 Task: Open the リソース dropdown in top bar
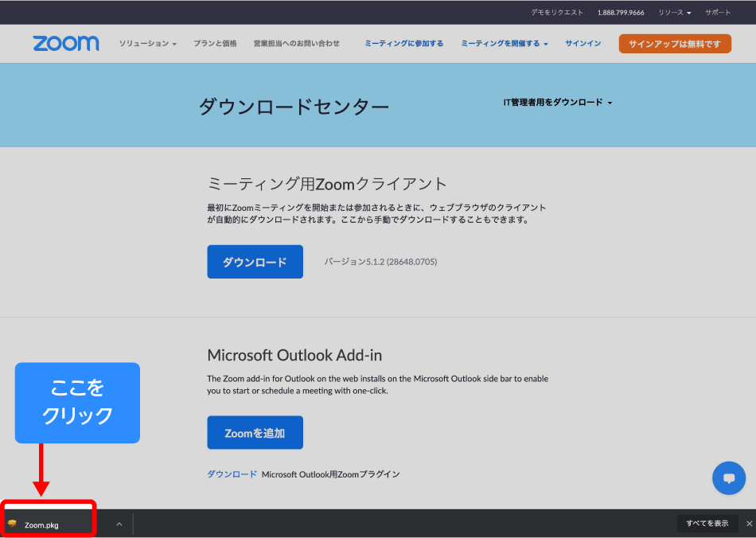(x=675, y=13)
